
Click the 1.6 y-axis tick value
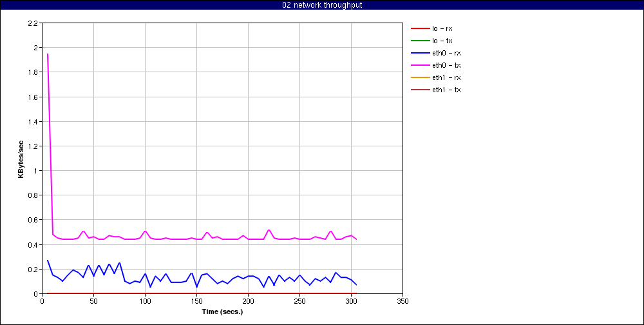click(x=33, y=97)
